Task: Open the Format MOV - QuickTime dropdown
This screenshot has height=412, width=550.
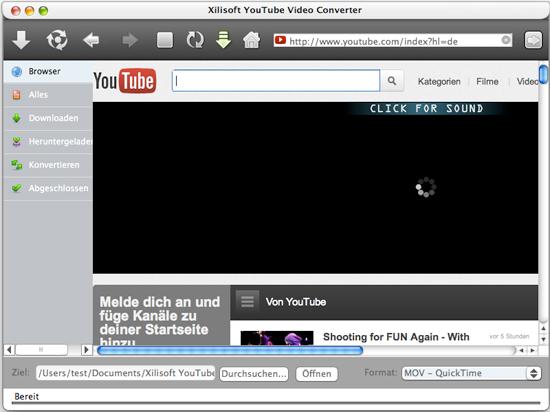Action: click(471, 373)
